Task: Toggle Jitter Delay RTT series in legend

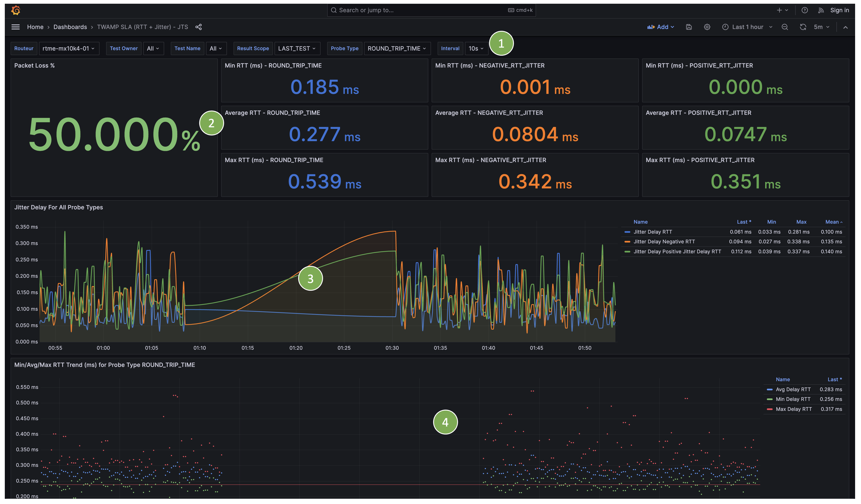Action: point(653,232)
